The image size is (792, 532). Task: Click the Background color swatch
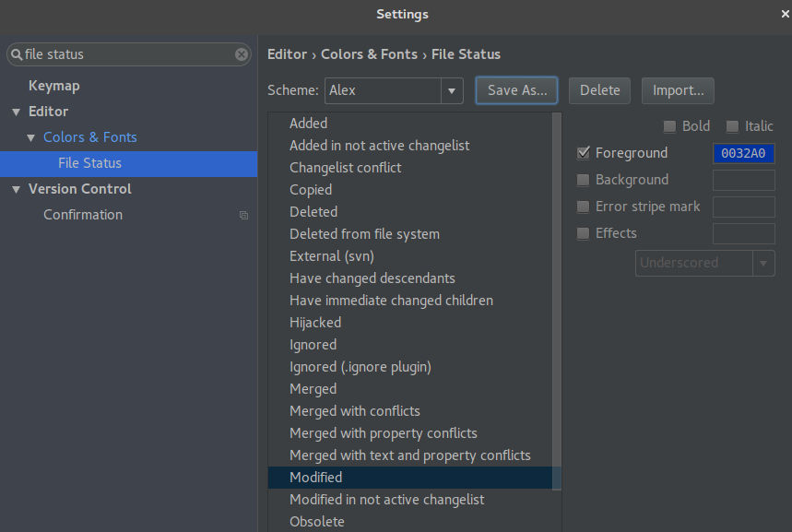tap(743, 181)
